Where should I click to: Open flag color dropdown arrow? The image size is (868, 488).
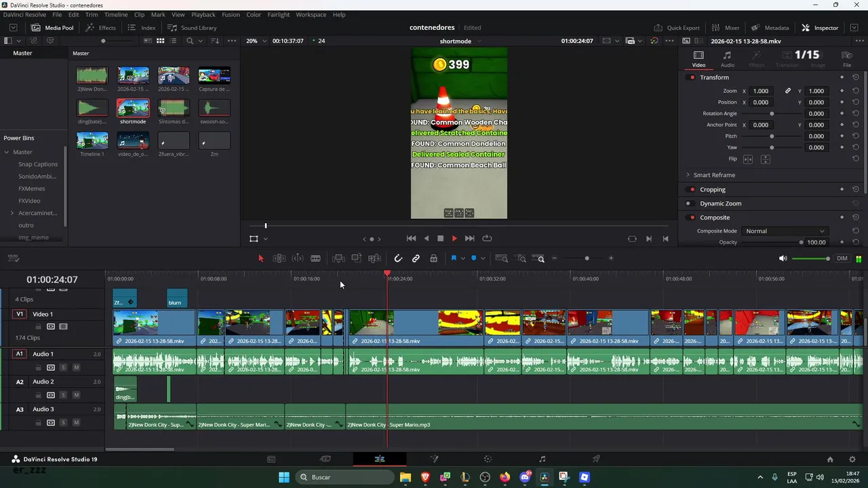tap(462, 258)
